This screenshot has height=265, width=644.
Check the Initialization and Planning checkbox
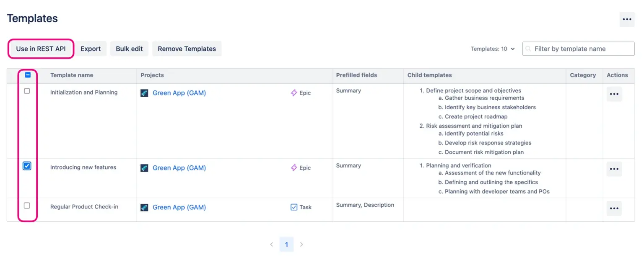tap(27, 91)
